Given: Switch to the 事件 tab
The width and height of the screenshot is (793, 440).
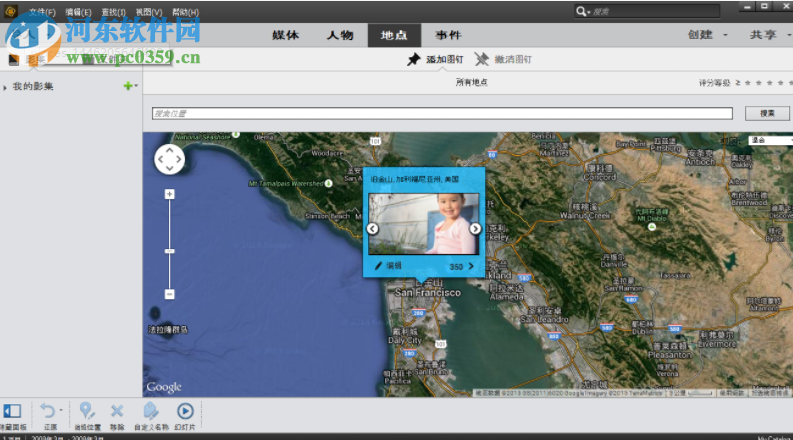Looking at the screenshot, I should 449,35.
